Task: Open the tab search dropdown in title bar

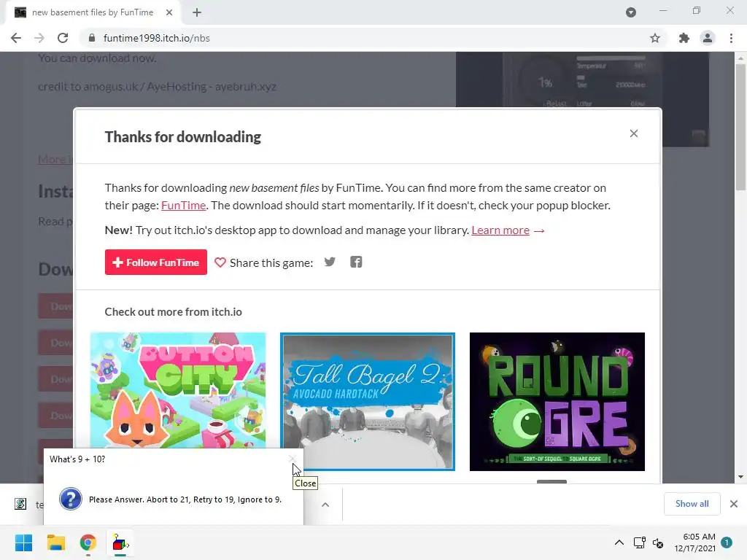Action: pos(631,12)
